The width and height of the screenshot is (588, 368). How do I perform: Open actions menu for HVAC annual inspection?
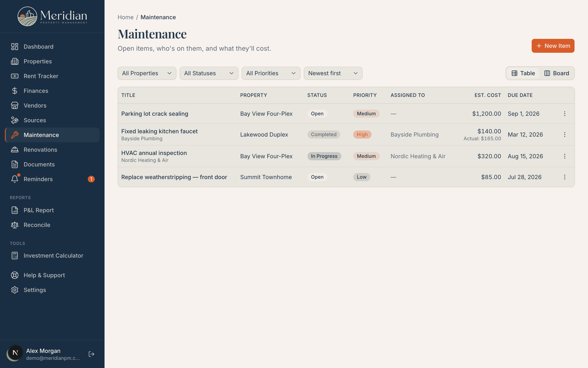tap(565, 156)
